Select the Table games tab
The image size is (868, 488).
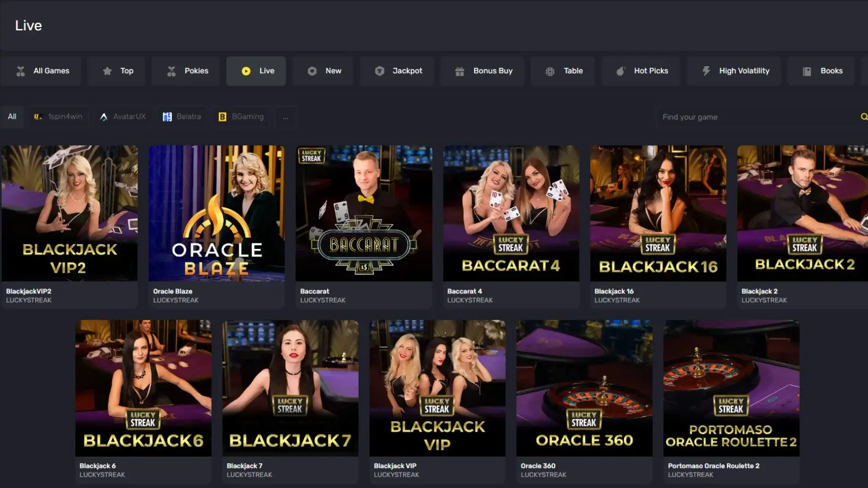coord(563,71)
